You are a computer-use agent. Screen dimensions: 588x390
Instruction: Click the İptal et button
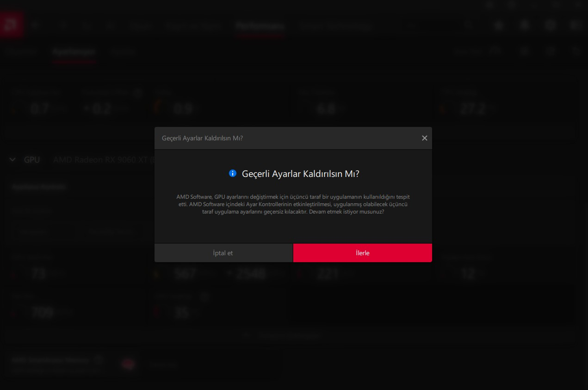[223, 253]
